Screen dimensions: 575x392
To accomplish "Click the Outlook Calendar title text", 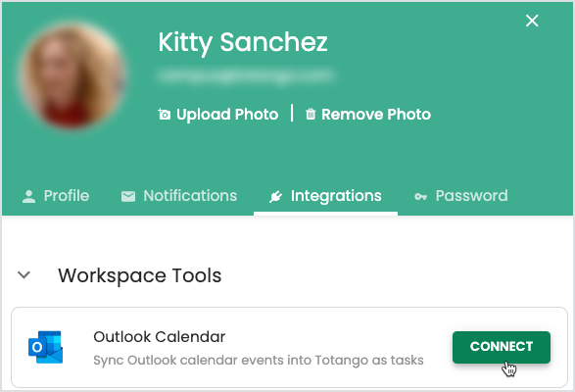I will pos(159,336).
